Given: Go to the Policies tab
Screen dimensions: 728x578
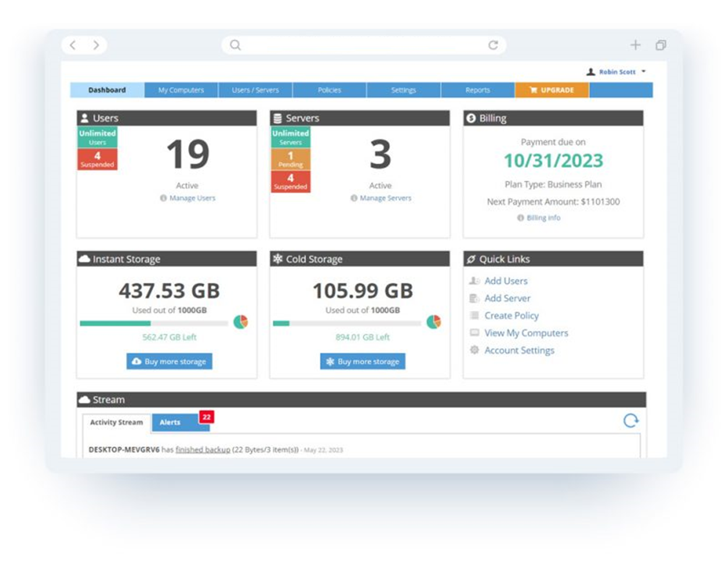Looking at the screenshot, I should point(330,90).
